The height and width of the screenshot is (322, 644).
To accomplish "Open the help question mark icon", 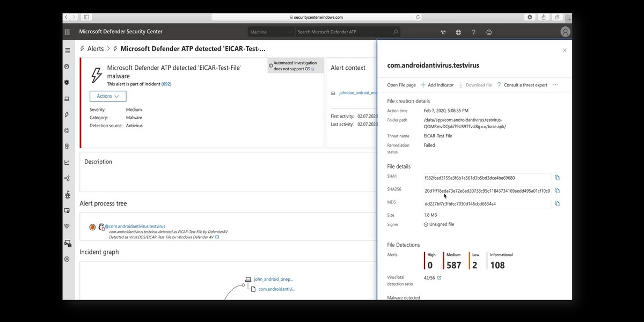I will click(473, 32).
